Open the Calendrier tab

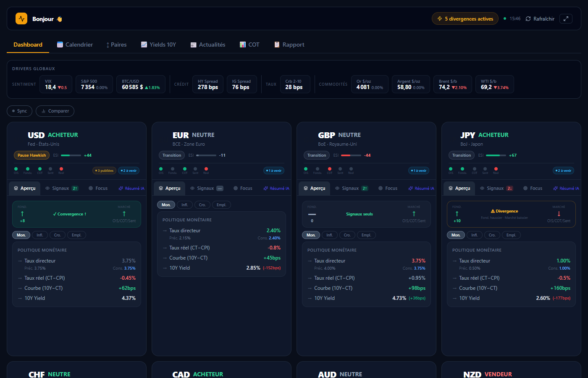75,45
